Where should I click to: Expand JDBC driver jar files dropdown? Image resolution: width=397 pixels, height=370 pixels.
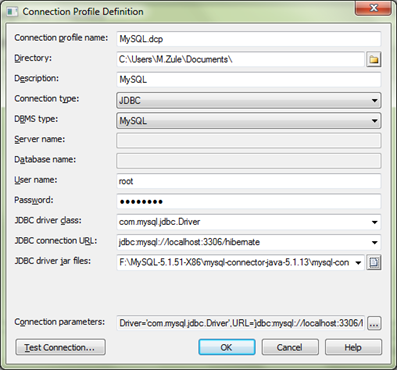pyautogui.click(x=358, y=263)
